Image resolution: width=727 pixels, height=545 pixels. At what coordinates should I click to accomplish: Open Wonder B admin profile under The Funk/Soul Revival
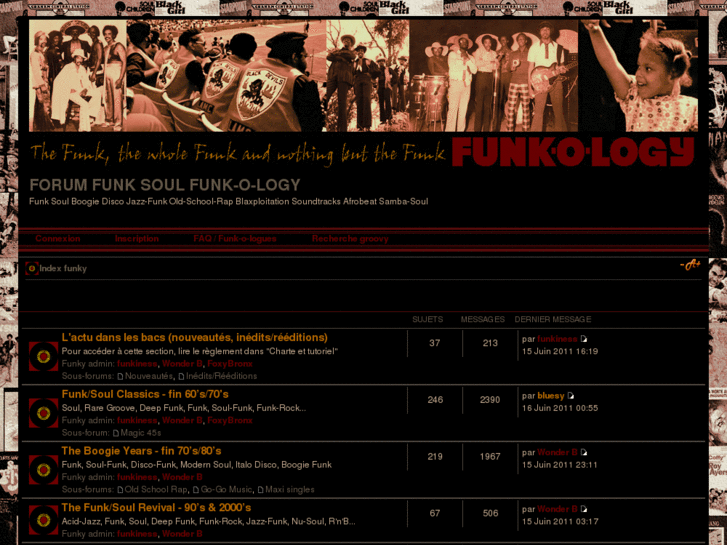click(182, 534)
